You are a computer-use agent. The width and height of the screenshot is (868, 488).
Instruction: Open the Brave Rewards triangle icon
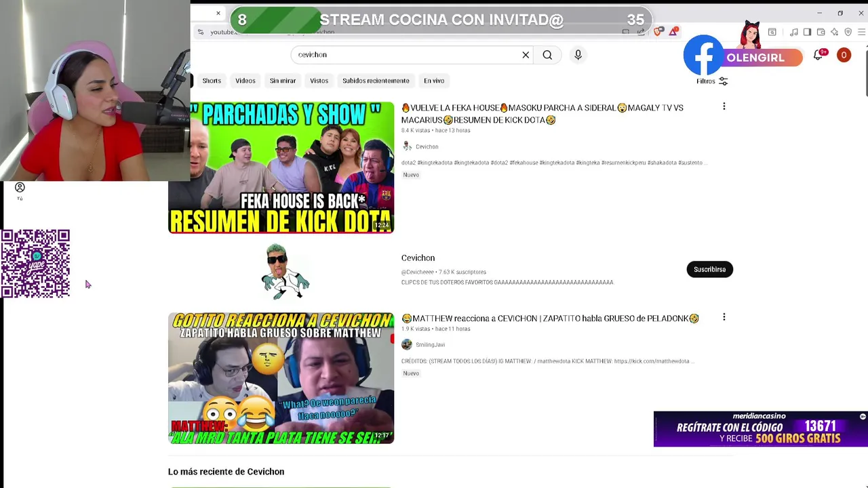click(673, 32)
